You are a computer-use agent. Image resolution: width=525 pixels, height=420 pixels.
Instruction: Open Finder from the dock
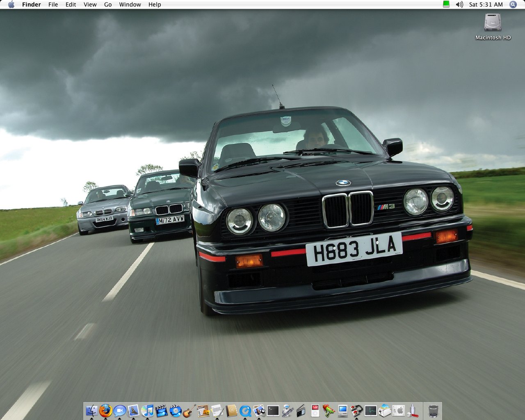tap(91, 411)
